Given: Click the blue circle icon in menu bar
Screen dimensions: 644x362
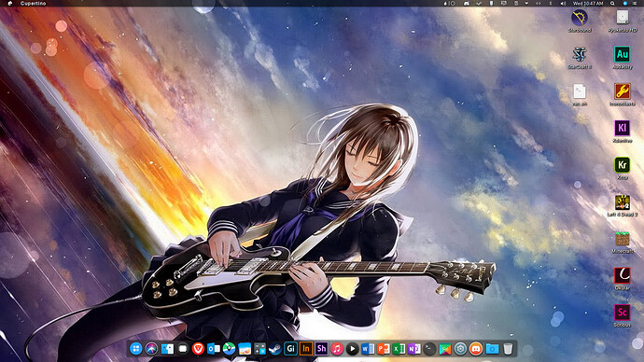Looking at the screenshot, I should (x=624, y=4).
